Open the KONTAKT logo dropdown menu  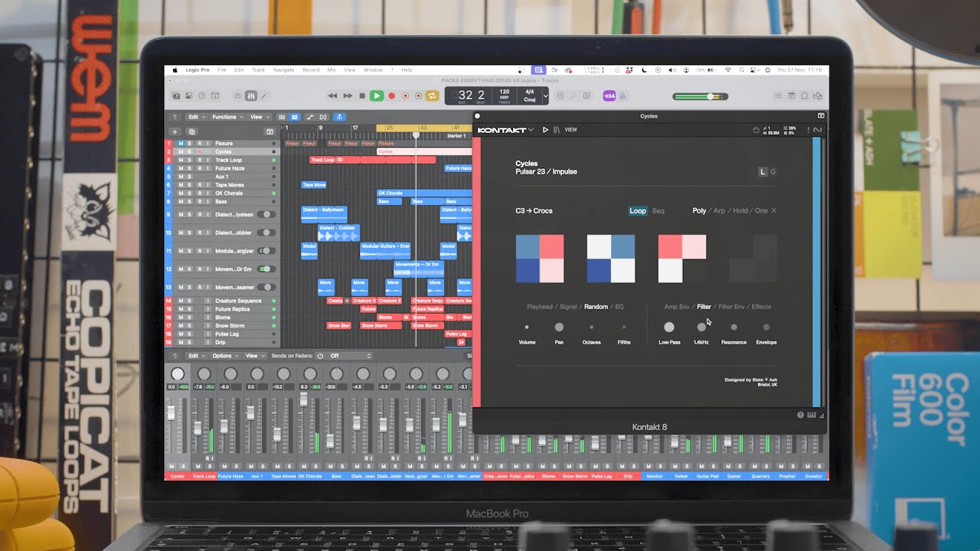[x=505, y=130]
